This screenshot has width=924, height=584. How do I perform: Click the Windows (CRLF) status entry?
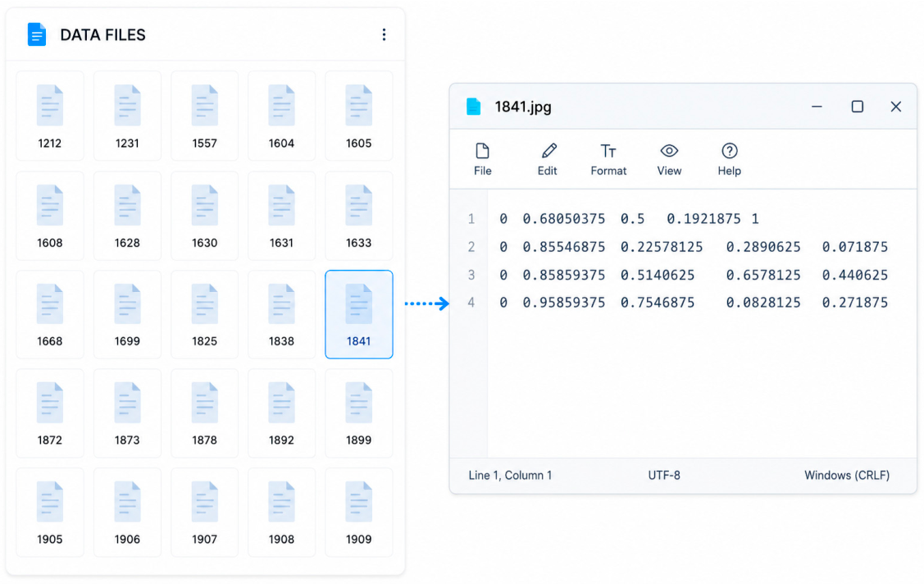coord(847,476)
